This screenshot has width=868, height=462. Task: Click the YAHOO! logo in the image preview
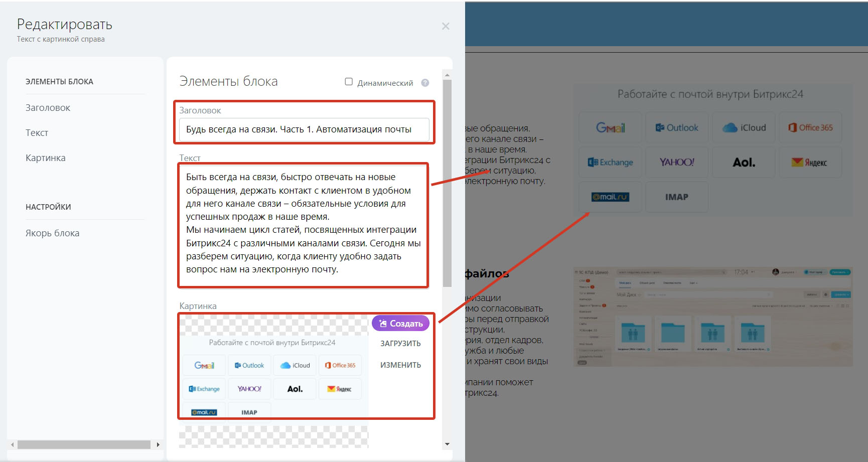coord(249,389)
